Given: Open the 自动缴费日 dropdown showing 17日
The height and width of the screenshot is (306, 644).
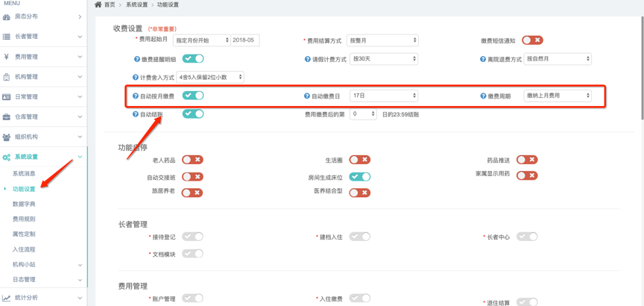Looking at the screenshot, I should pyautogui.click(x=383, y=96).
